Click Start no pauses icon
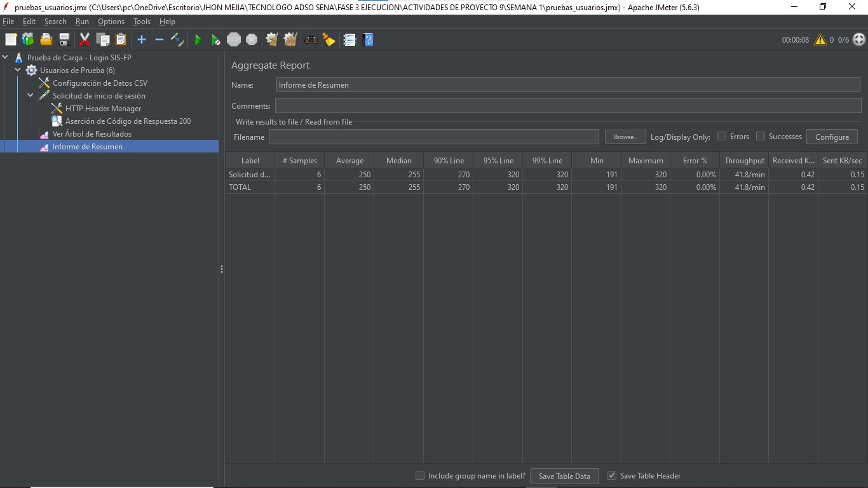Image resolution: width=868 pixels, height=488 pixels. click(x=216, y=39)
